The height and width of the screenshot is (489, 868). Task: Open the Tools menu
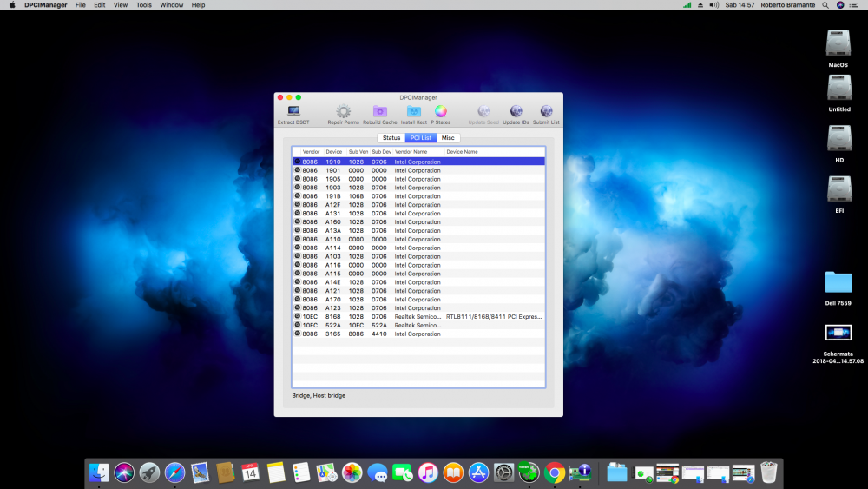point(144,5)
